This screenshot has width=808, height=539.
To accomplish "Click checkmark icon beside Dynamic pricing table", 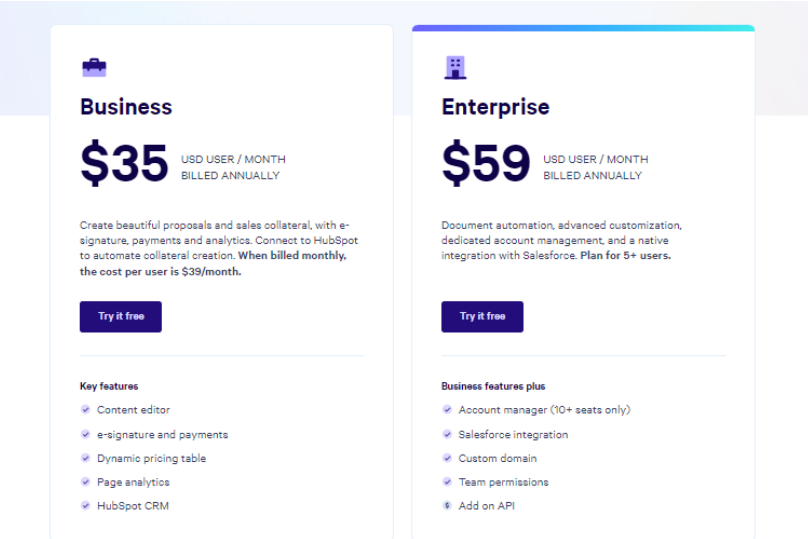I will click(x=86, y=458).
